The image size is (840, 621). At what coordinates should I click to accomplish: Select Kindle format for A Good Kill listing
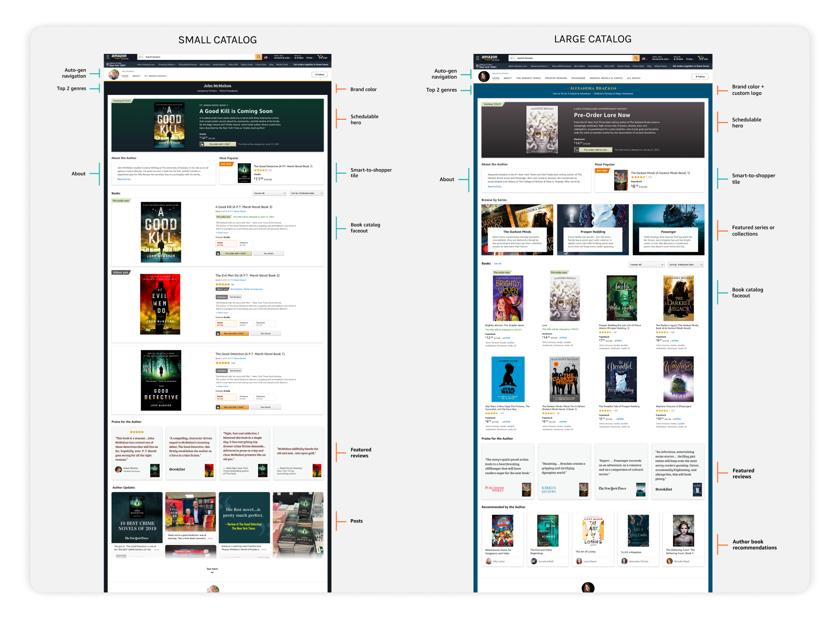[x=226, y=244]
